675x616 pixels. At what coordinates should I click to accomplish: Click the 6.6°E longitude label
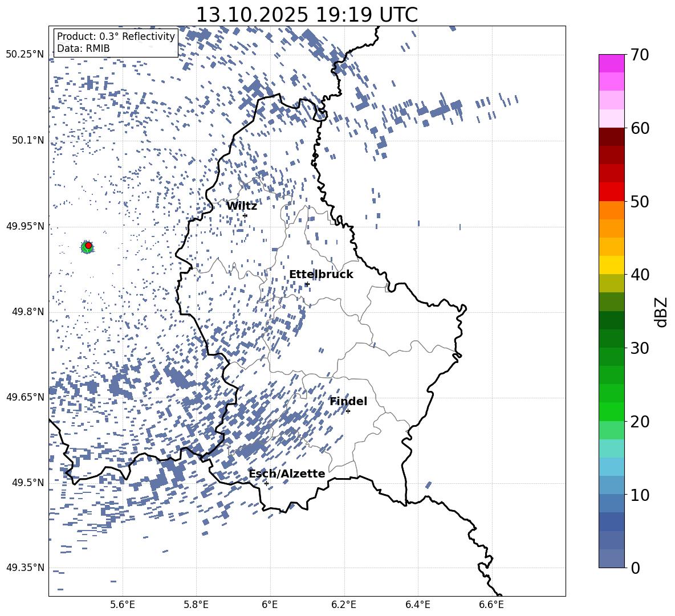pyautogui.click(x=491, y=605)
